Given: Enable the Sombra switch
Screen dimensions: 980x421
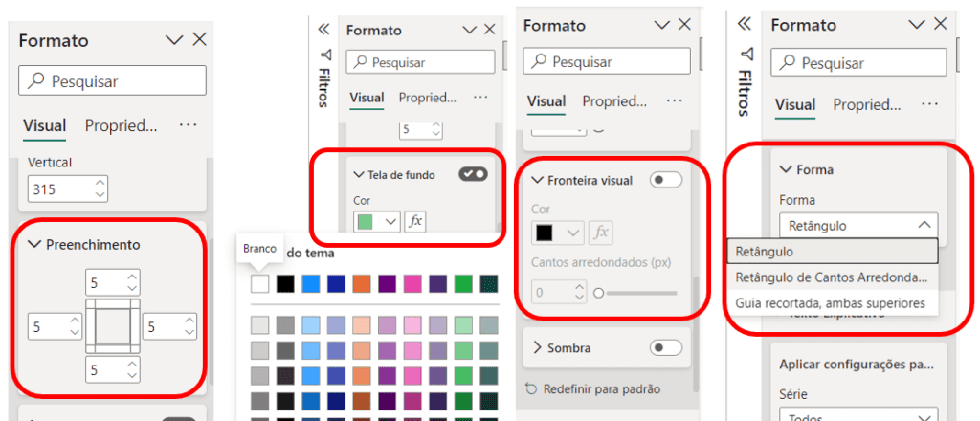Looking at the screenshot, I should tap(666, 347).
